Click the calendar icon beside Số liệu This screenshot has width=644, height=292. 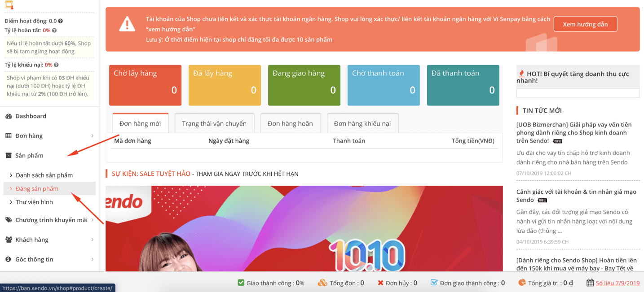590,283
